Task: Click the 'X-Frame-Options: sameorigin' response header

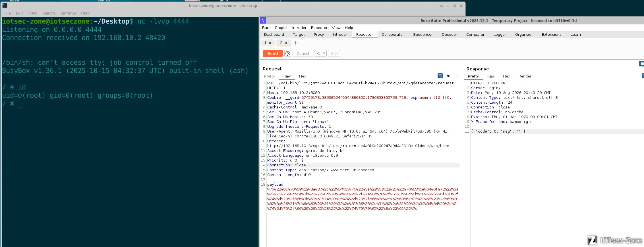Action: (502, 122)
